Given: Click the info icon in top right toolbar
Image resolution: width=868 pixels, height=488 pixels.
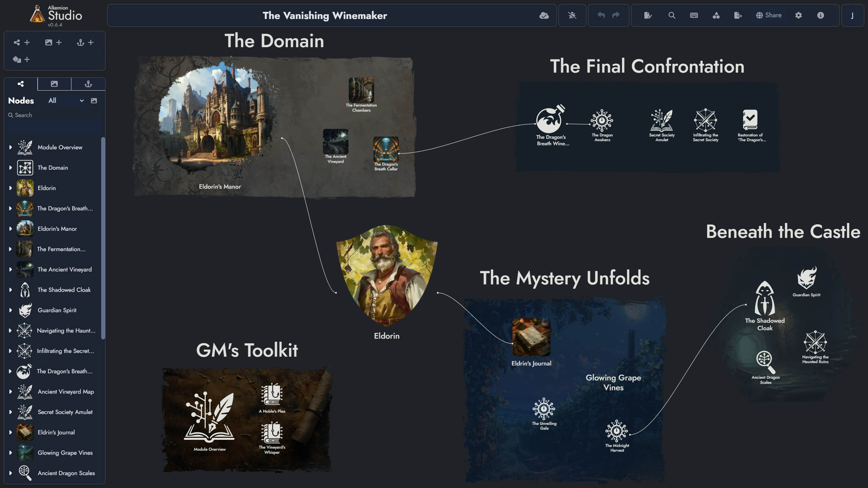Looking at the screenshot, I should point(820,15).
